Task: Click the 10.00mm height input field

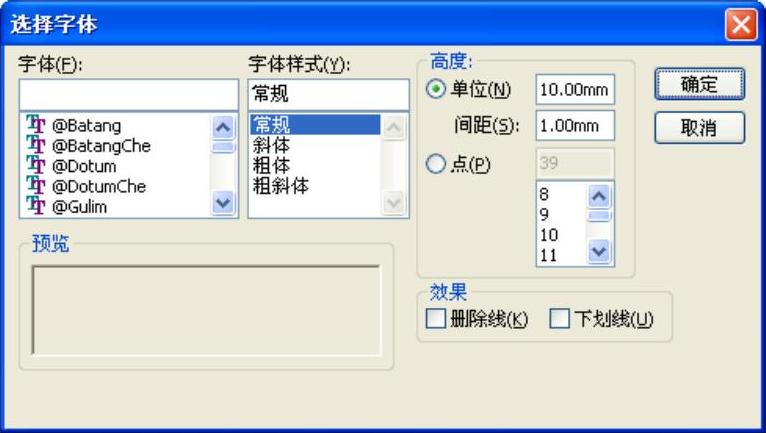Action: pos(575,89)
